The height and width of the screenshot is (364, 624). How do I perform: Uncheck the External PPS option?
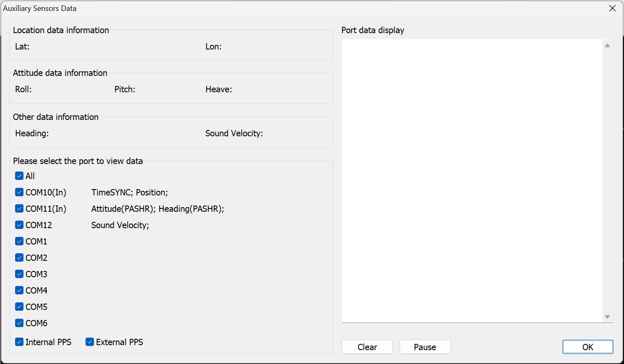(90, 342)
